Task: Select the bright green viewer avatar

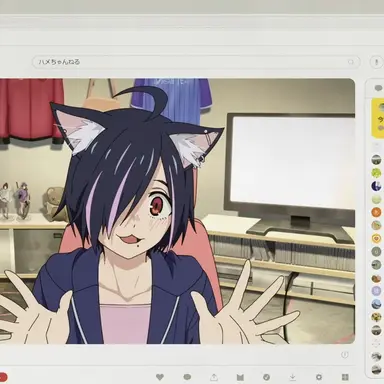Action: pyautogui.click(x=376, y=173)
